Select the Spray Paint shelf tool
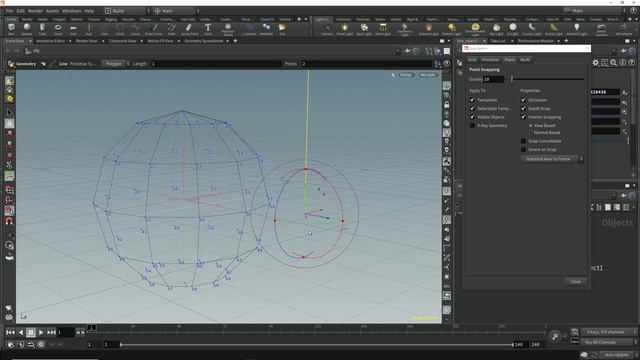 click(189, 29)
